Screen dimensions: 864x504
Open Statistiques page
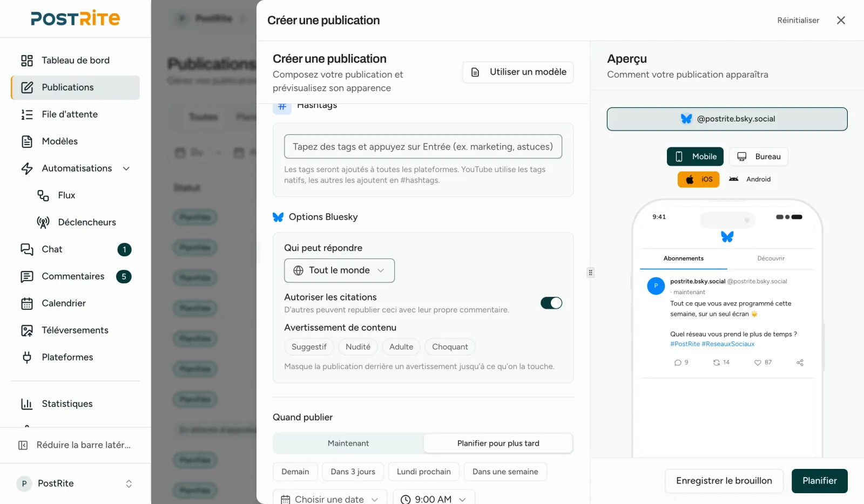point(75,404)
